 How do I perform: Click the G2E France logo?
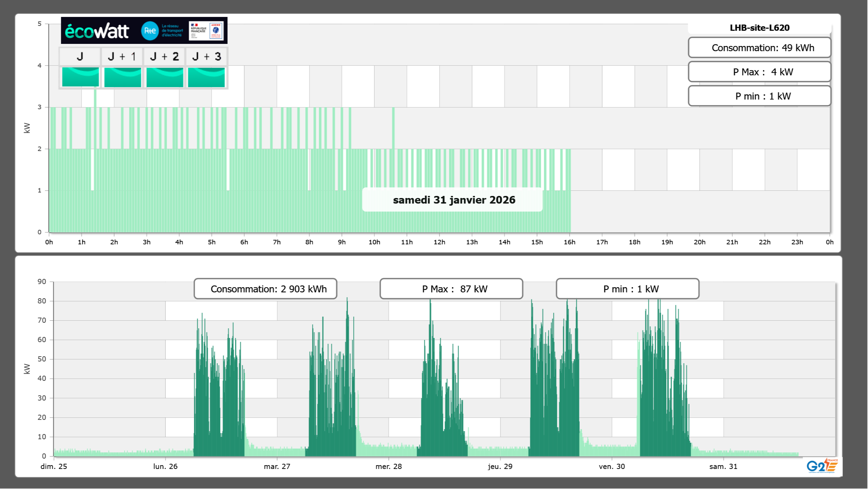[x=822, y=466]
